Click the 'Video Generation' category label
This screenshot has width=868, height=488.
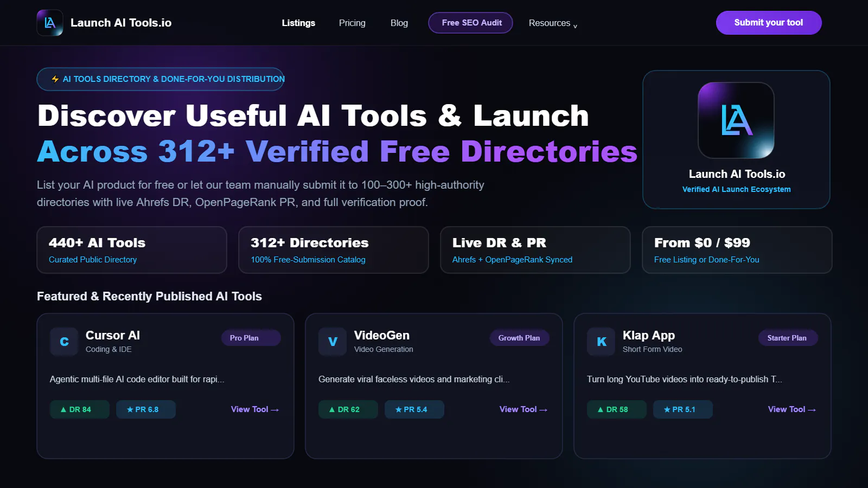[x=384, y=349]
